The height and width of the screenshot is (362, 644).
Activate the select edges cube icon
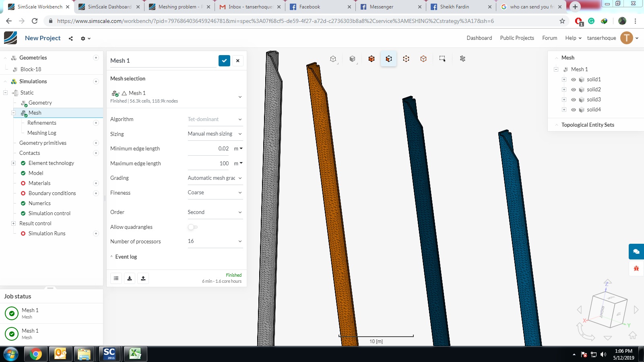tap(423, 59)
